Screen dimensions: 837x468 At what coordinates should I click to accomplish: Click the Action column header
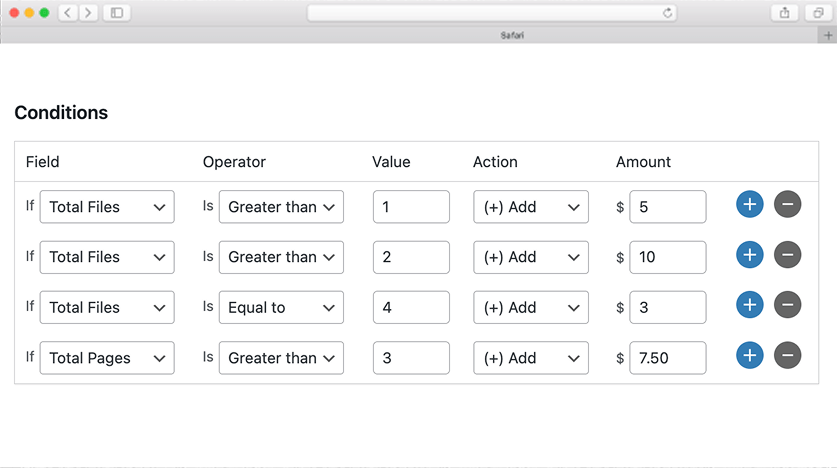495,162
